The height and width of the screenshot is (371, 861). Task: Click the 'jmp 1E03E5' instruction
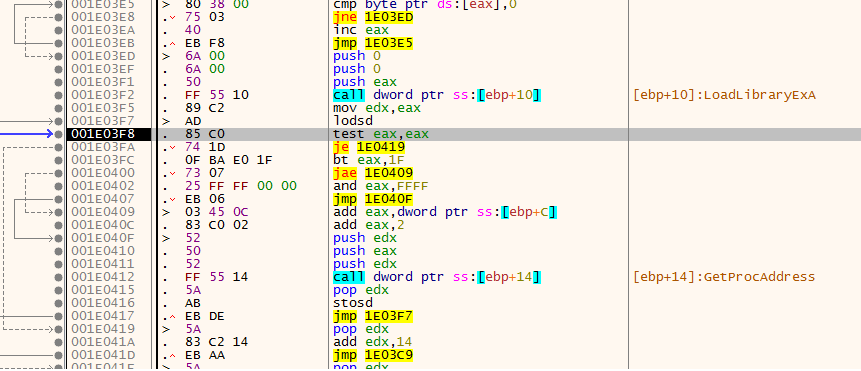373,43
